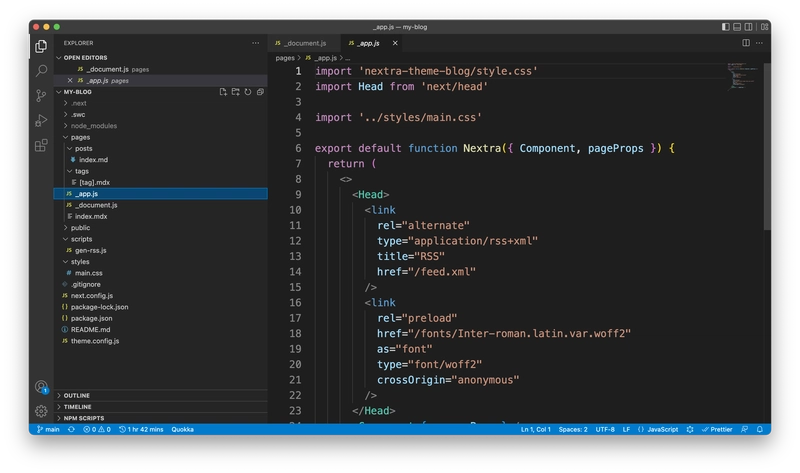Open the editor's more actions menu
Viewport: 800px width, 473px height.
759,43
